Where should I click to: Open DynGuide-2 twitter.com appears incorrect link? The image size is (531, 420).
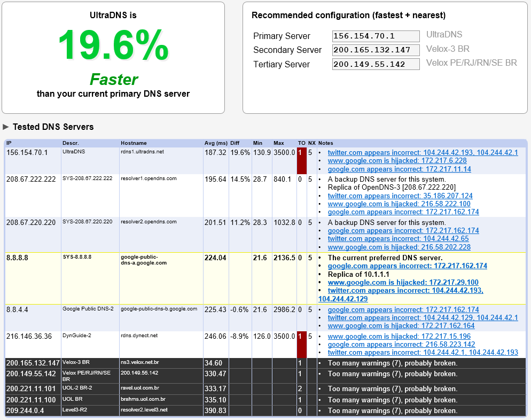click(x=423, y=353)
